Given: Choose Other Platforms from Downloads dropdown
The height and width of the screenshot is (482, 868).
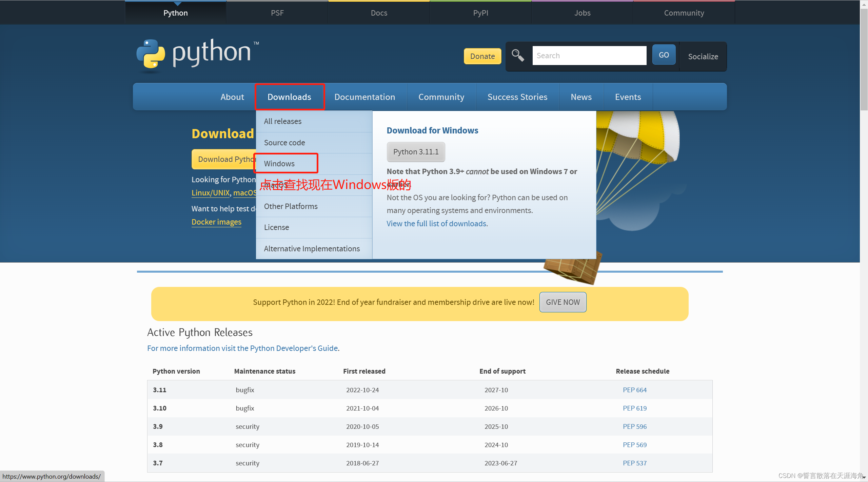Looking at the screenshot, I should point(314,206).
